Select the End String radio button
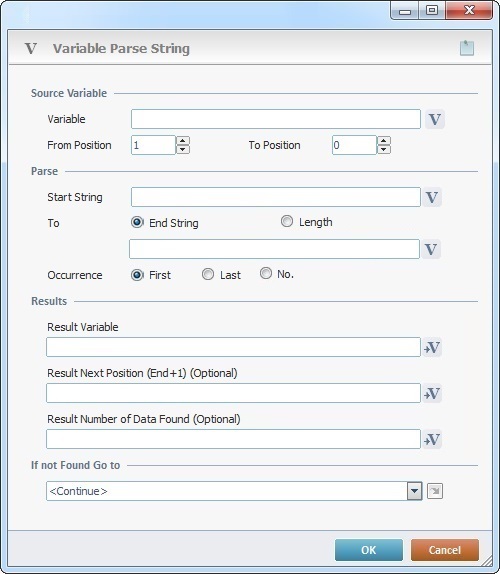This screenshot has width=500, height=574. [137, 222]
